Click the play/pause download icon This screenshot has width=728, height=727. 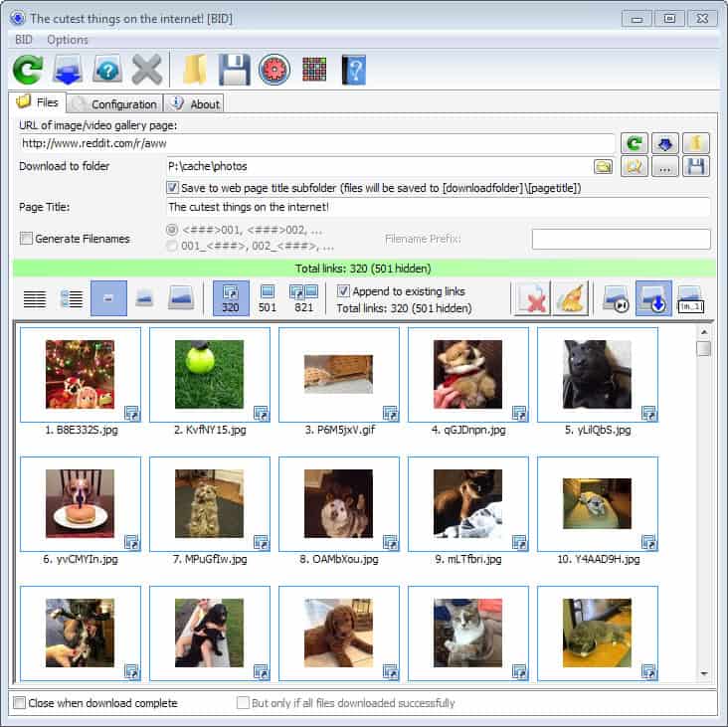tap(616, 298)
